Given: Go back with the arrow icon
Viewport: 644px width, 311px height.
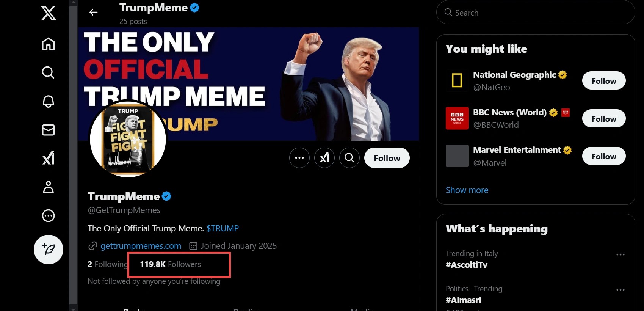Looking at the screenshot, I should tap(93, 13).
